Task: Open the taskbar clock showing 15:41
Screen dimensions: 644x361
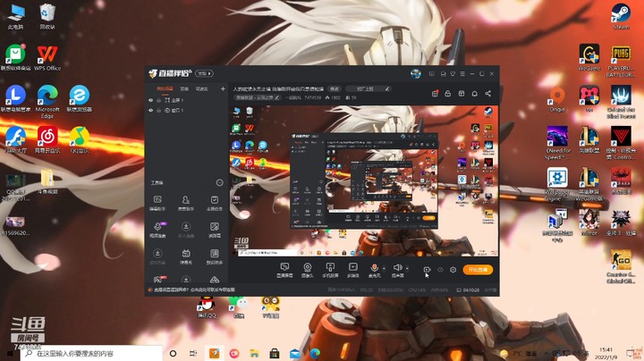Action: 606,353
